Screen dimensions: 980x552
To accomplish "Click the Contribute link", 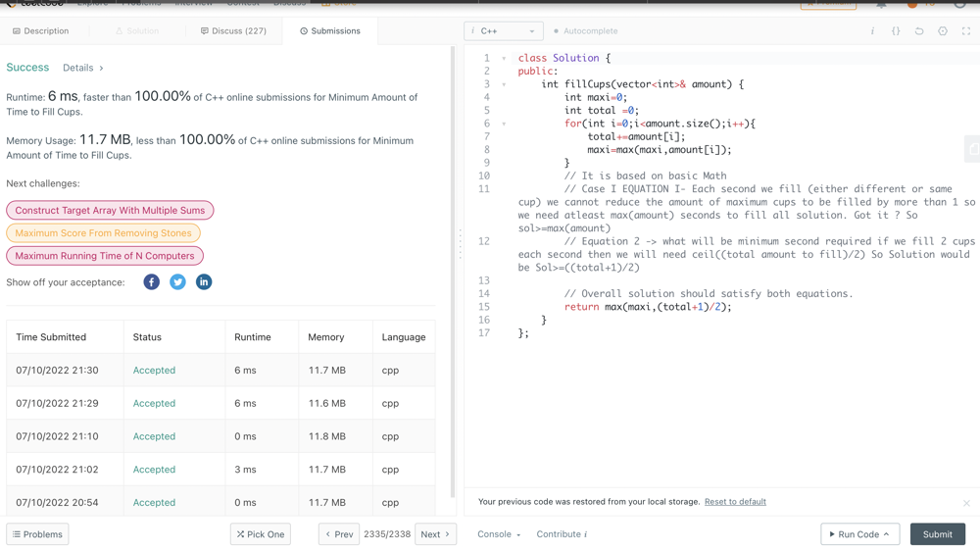I will click(x=562, y=534).
